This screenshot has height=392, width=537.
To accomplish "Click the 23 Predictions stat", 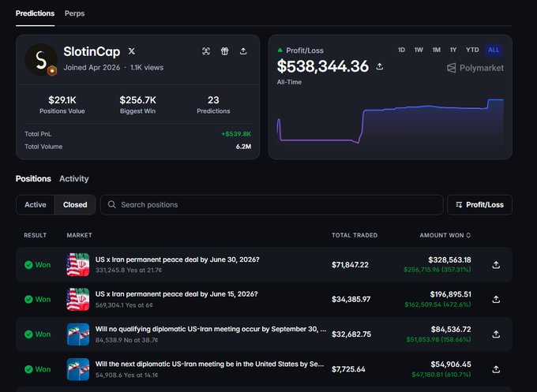I will click(213, 105).
